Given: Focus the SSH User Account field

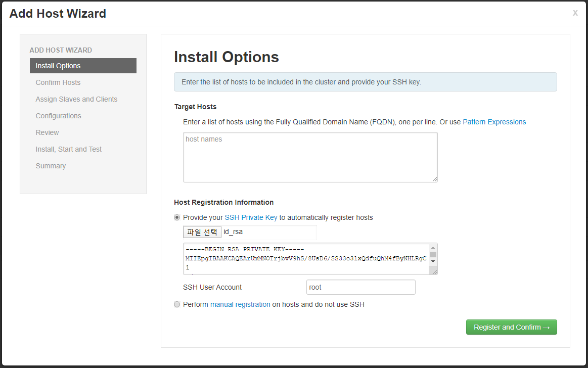Looking at the screenshot, I should [x=360, y=287].
